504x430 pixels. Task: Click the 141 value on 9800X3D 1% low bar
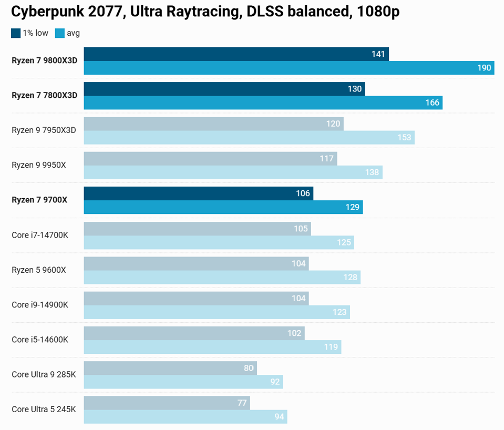click(x=378, y=54)
